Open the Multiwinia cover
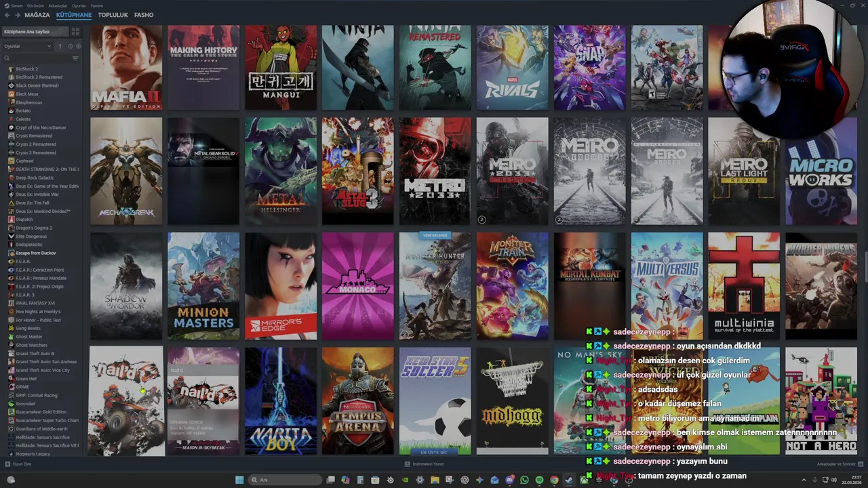Screen dimensions: 868x488 pyautogui.click(x=744, y=286)
